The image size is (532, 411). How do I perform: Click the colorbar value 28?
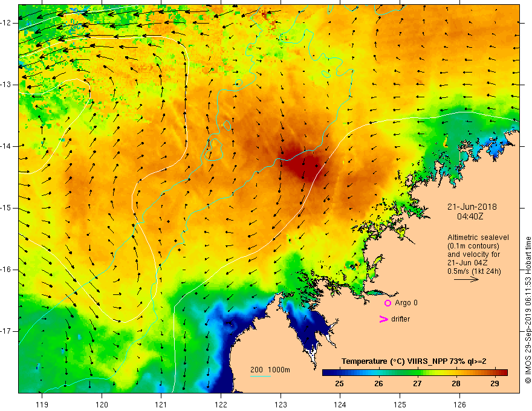tap(456, 384)
